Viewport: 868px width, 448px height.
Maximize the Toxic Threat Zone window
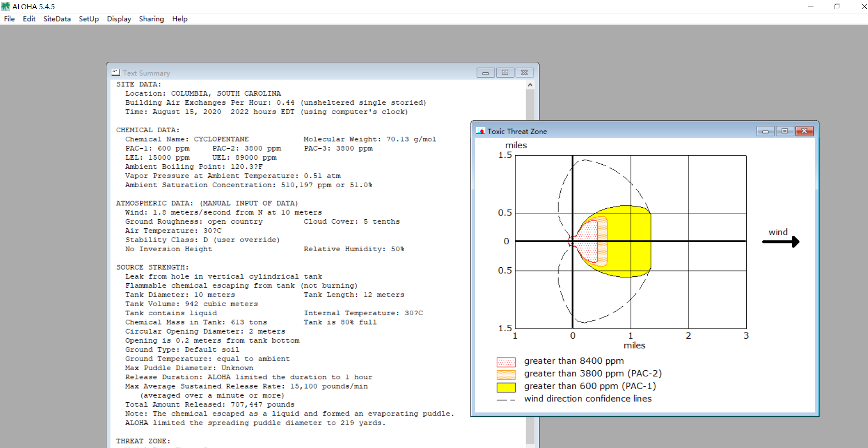tap(785, 131)
